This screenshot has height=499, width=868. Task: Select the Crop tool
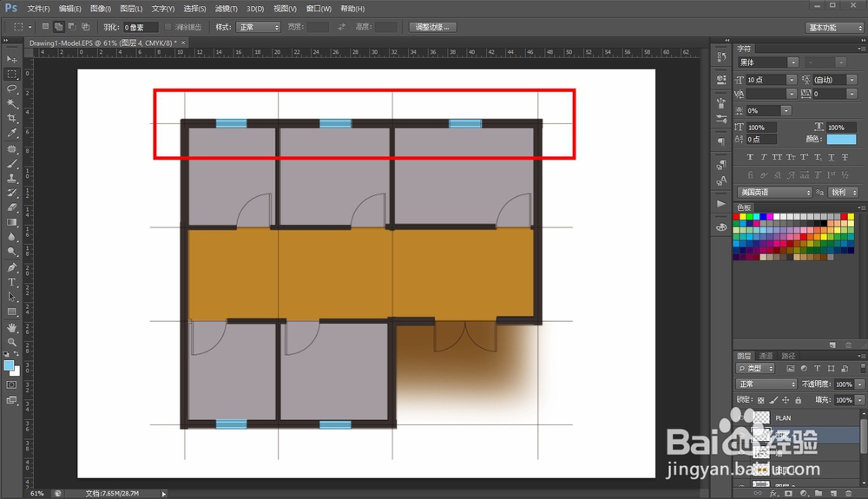tap(11, 118)
